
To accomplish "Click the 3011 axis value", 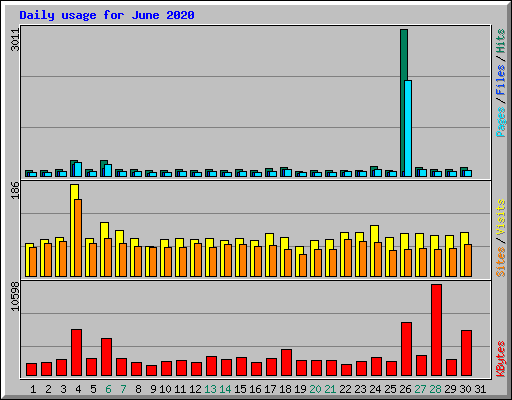I will tap(15, 40).
